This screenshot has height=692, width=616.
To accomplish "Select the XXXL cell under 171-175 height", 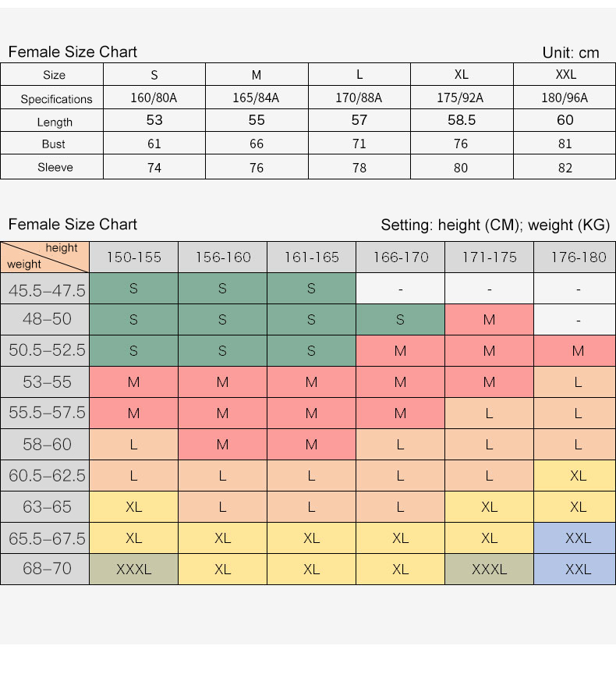I will coord(489,570).
